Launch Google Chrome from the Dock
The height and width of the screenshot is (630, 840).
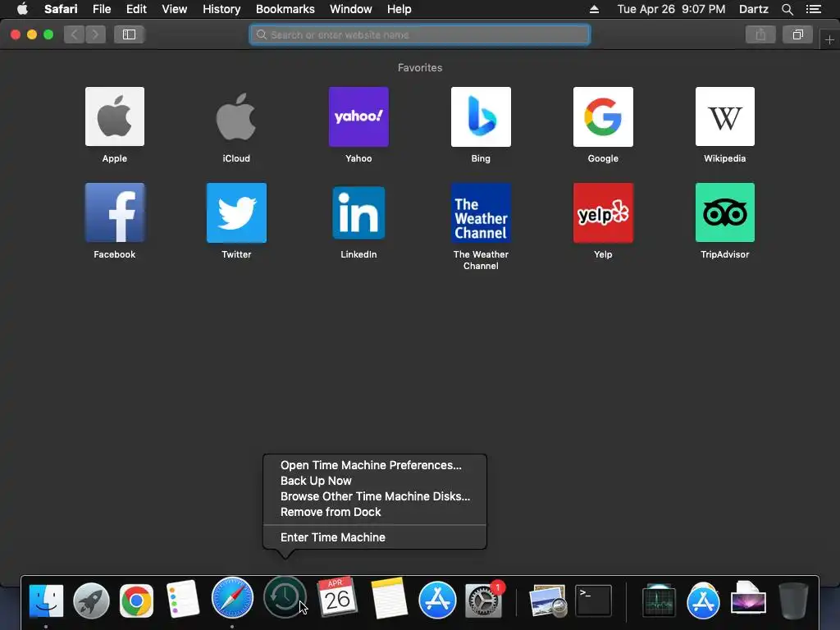tap(136, 600)
